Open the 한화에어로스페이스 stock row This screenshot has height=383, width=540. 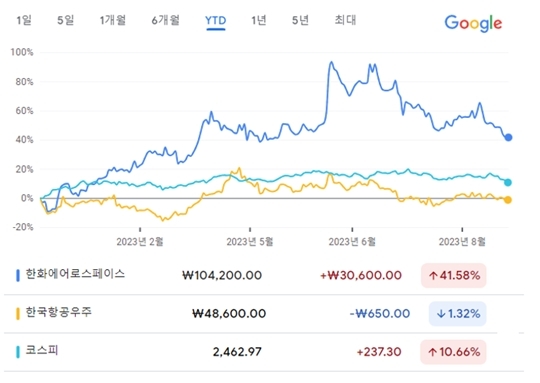[264, 275]
